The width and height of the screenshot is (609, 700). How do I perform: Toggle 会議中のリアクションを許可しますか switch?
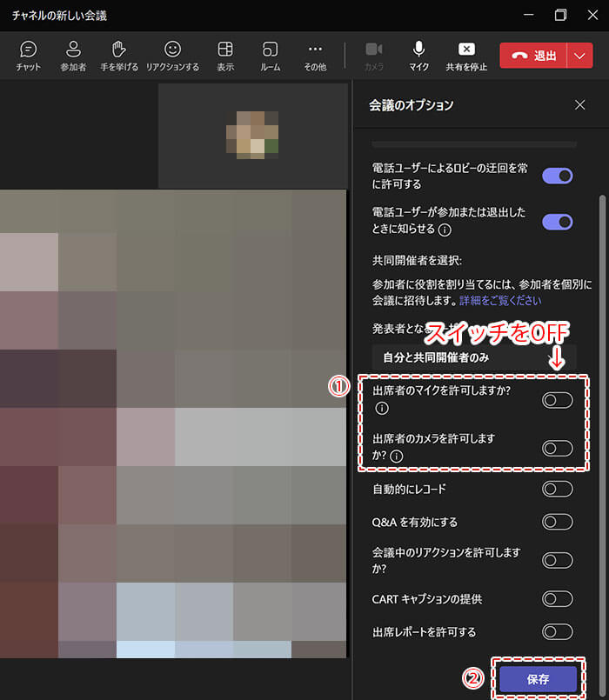[x=558, y=560]
